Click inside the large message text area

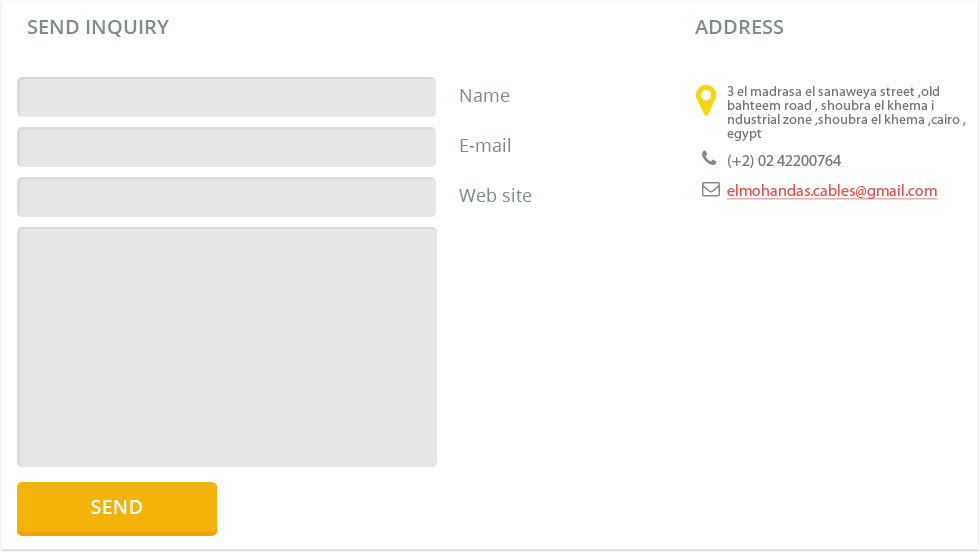[227, 347]
